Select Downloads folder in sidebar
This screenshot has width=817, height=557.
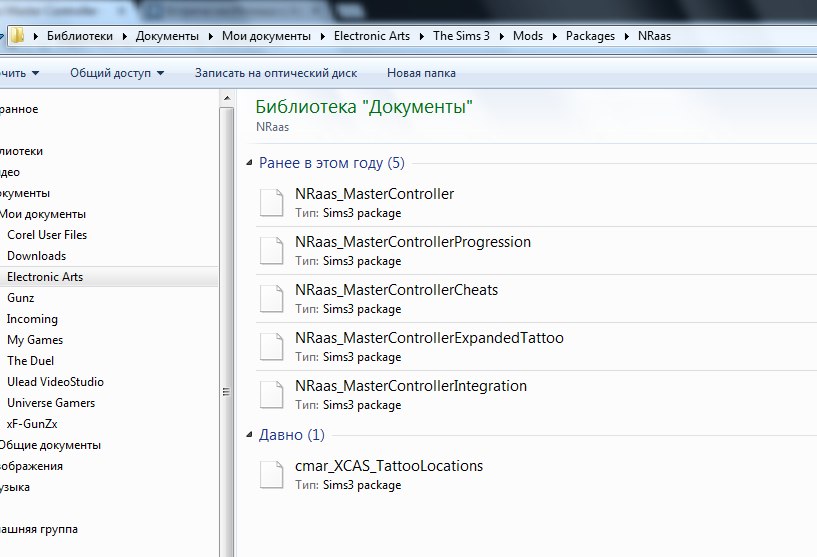click(x=36, y=256)
